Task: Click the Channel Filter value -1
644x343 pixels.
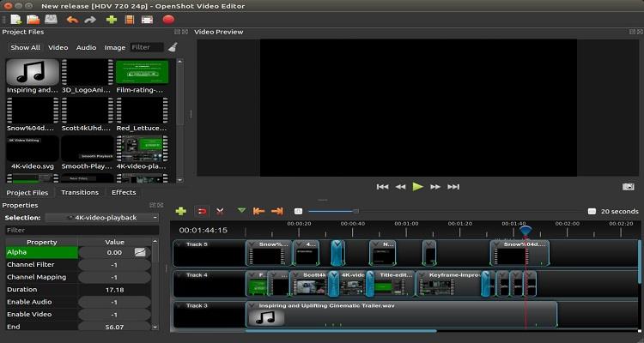Action: (114, 265)
